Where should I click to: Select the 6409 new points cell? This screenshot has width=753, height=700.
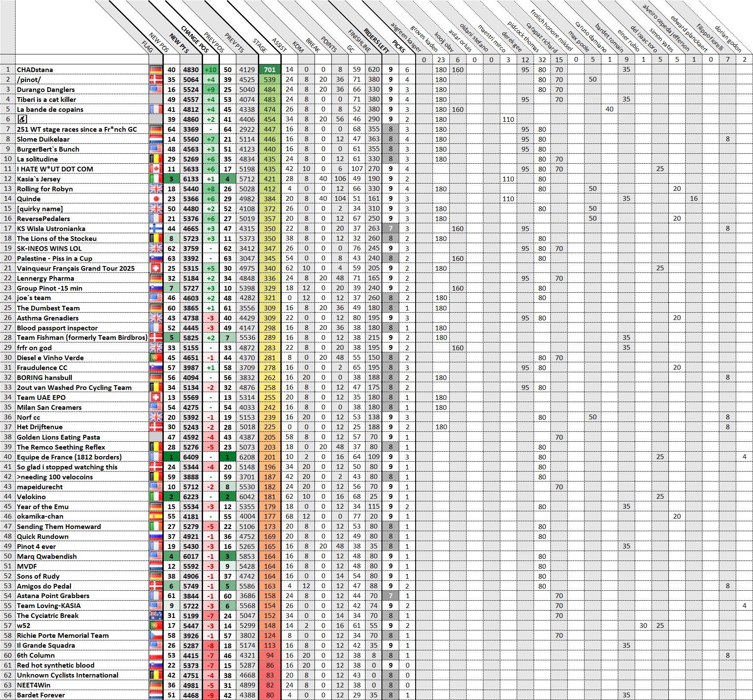(191, 457)
